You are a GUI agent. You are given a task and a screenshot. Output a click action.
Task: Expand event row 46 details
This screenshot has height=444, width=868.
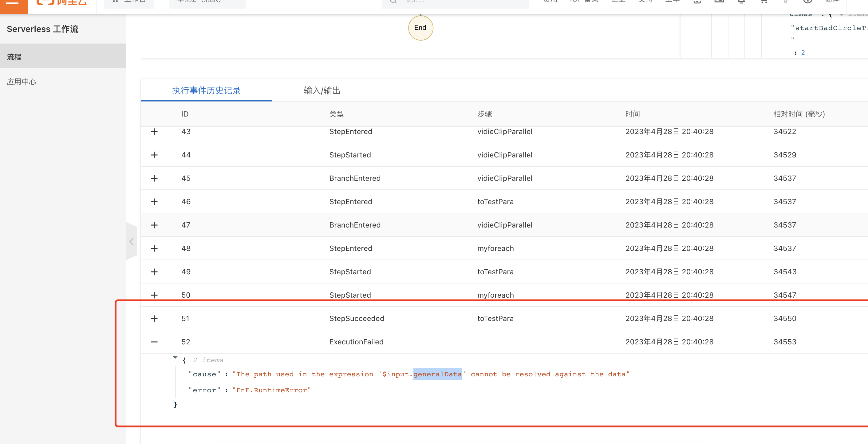coord(154,202)
